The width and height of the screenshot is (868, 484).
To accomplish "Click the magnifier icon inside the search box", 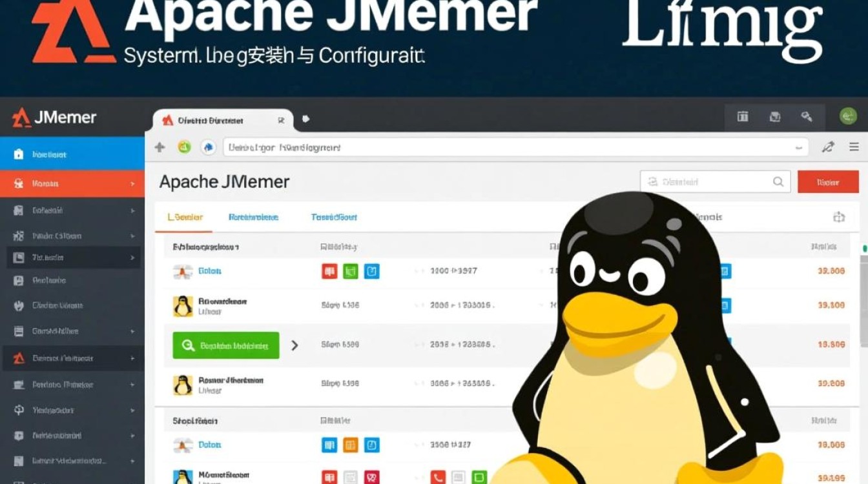I will (x=778, y=181).
